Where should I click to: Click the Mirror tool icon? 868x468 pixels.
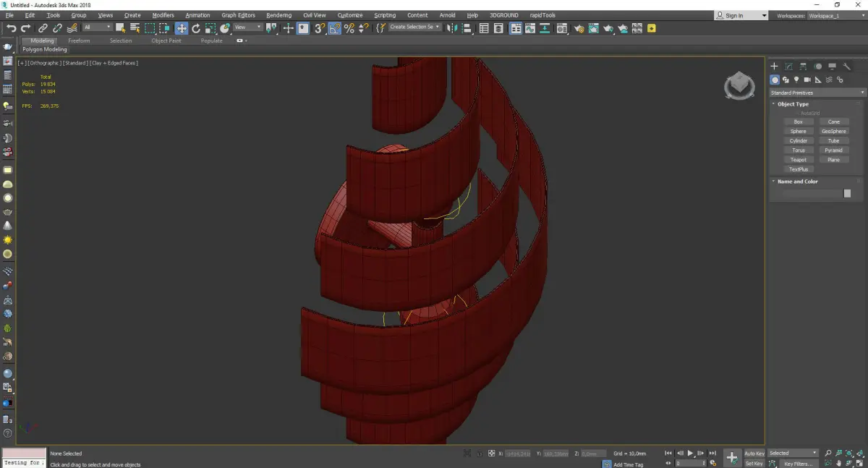point(451,28)
